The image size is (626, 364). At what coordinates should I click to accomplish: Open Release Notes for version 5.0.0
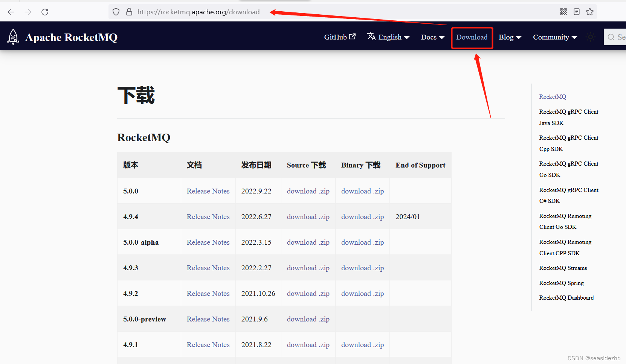point(208,191)
